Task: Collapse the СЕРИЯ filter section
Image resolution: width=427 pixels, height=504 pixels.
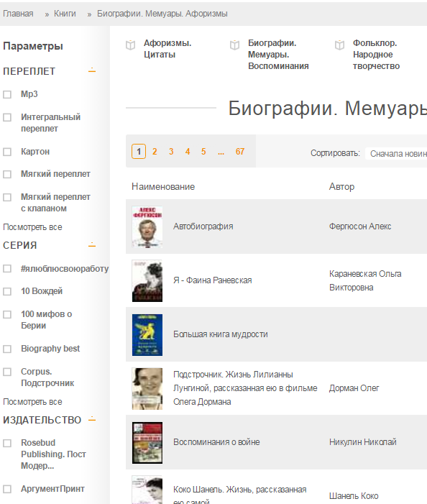Action: (x=92, y=245)
